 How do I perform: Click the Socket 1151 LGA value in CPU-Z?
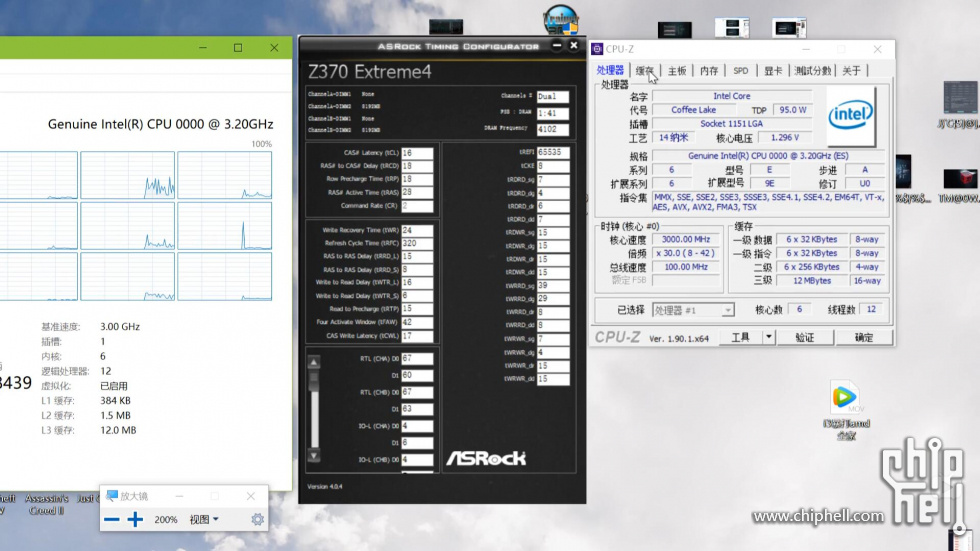[x=731, y=124]
